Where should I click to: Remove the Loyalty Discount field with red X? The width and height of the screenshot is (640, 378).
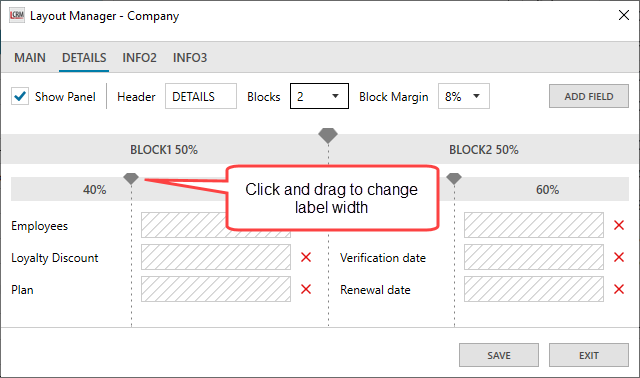pos(306,257)
